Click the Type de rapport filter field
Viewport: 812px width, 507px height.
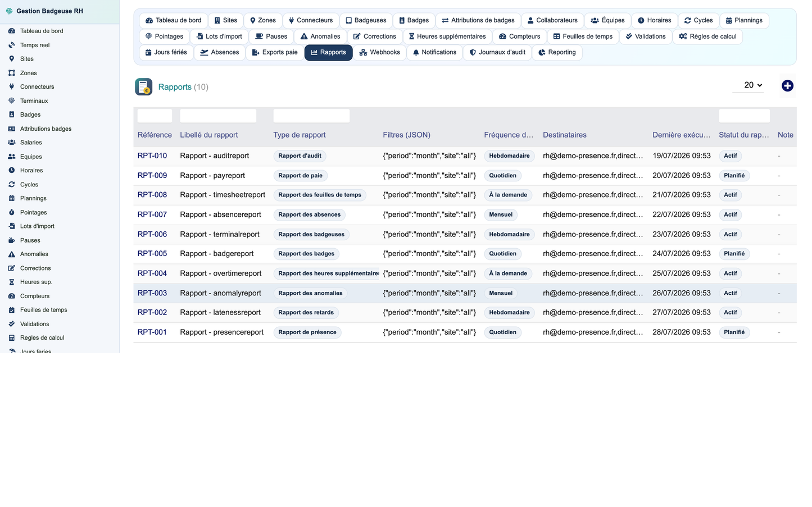point(311,116)
